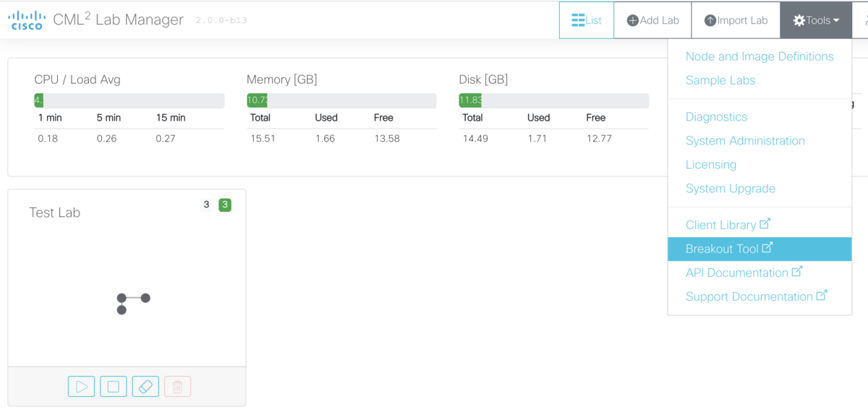Click the memory Total value 15.51

(x=263, y=139)
